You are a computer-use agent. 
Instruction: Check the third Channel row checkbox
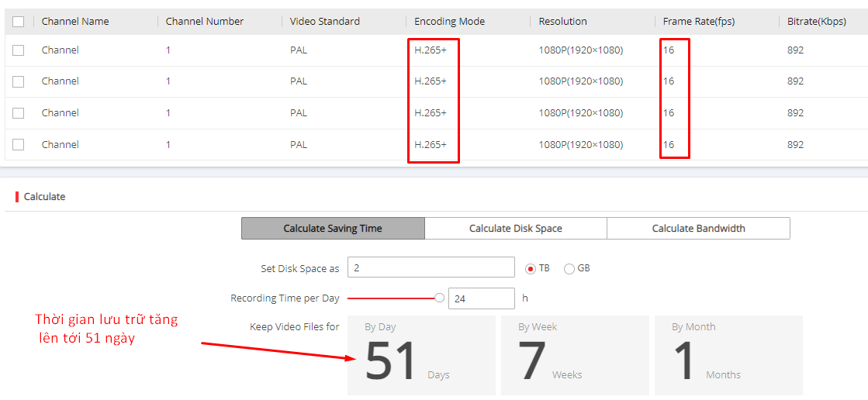tap(19, 113)
